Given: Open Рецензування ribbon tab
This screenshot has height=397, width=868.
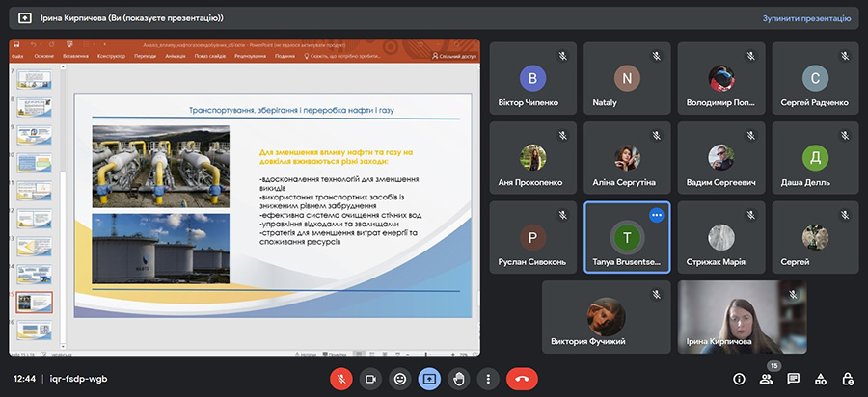Looking at the screenshot, I should [x=251, y=56].
